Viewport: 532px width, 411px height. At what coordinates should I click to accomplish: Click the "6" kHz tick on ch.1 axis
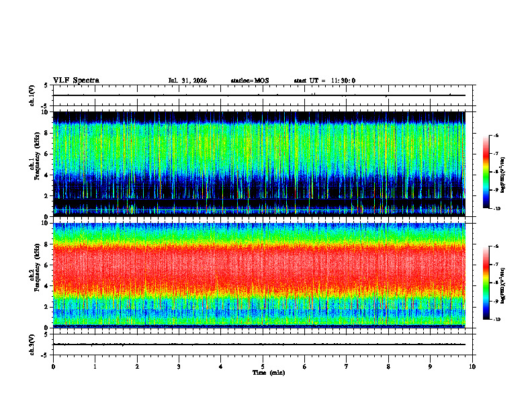47,154
